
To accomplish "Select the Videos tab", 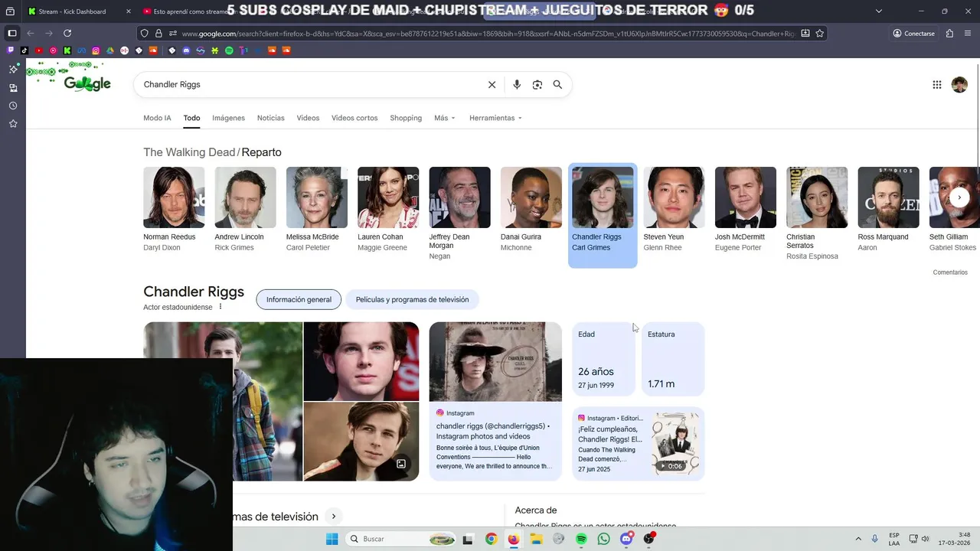I will (308, 118).
